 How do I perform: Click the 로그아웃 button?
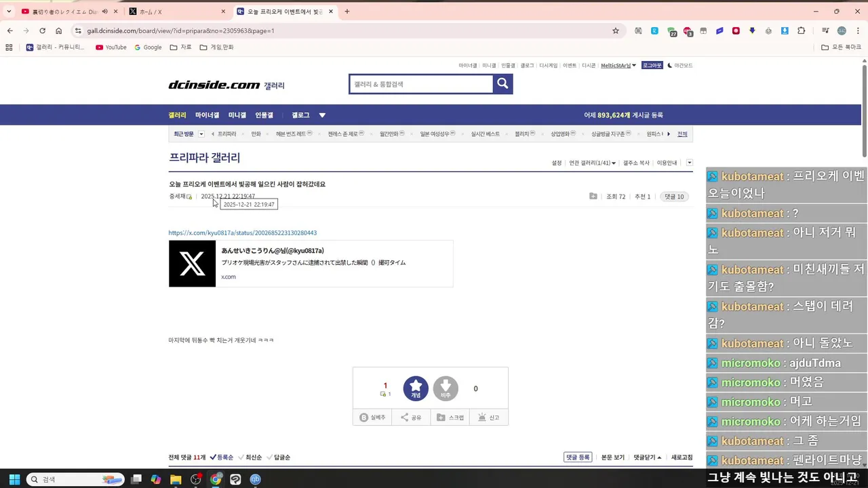click(x=652, y=66)
